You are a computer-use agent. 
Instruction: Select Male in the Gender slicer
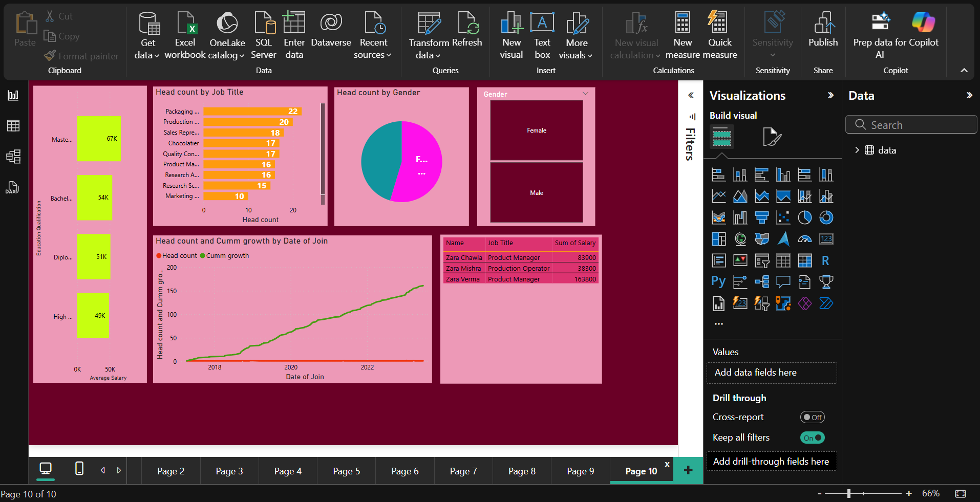click(x=537, y=192)
